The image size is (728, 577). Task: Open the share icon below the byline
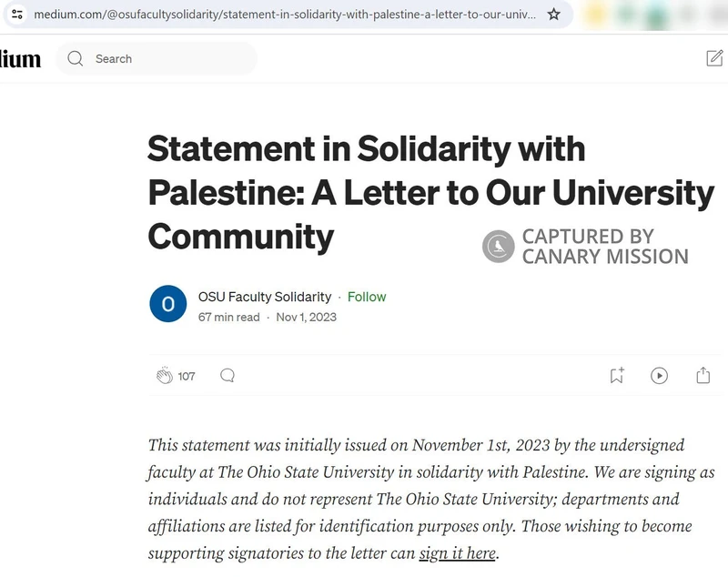pyautogui.click(x=703, y=375)
